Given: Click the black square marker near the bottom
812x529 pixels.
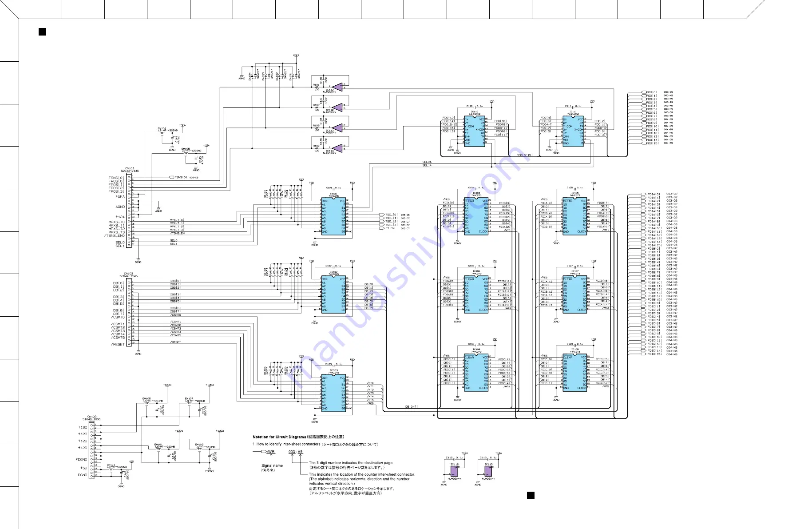Looking at the screenshot, I should pyautogui.click(x=531, y=496).
